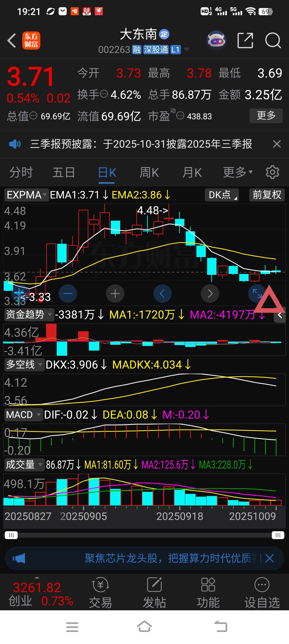Zoom out chart with minus button
The image size is (289, 644).
(x=68, y=294)
